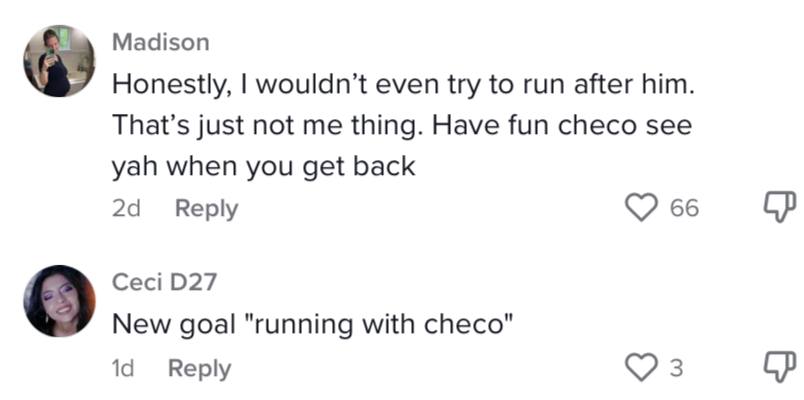Dislike Ceci D27's comment with thumbs-down

tap(779, 367)
